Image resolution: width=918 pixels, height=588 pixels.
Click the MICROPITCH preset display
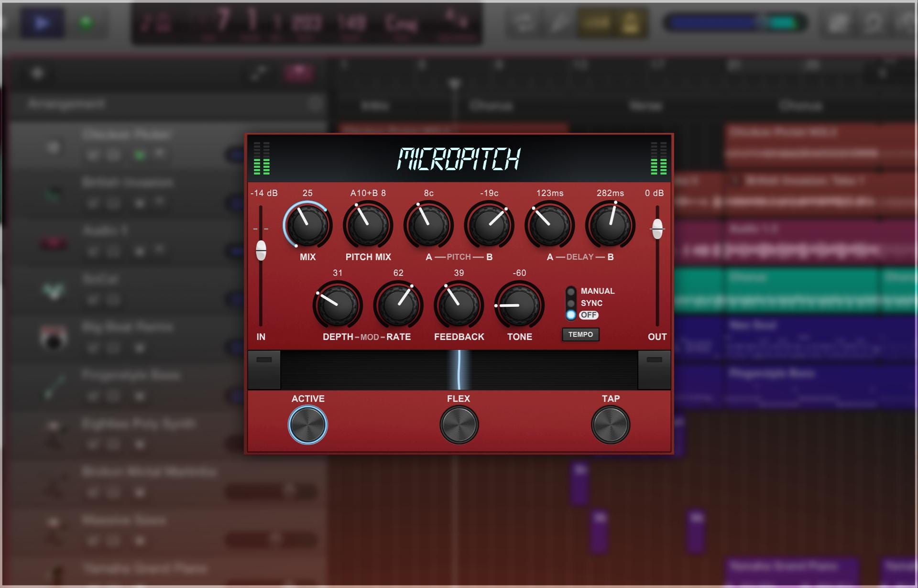pyautogui.click(x=459, y=159)
